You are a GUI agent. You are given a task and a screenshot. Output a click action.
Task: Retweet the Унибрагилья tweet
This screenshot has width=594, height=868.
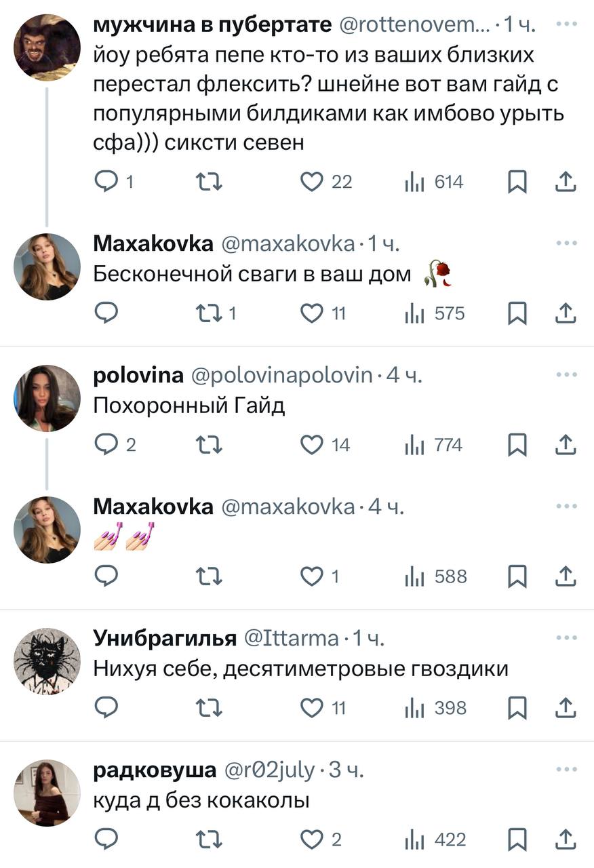click(x=208, y=708)
